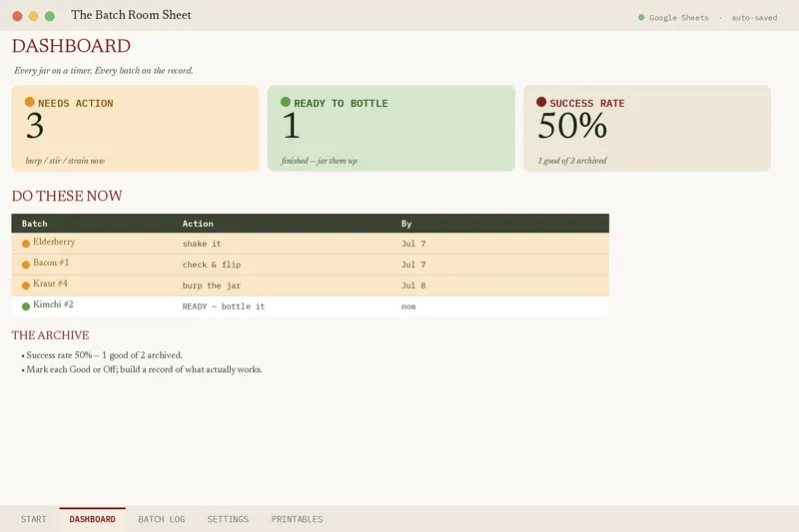This screenshot has height=532, width=799.
Task: Click the number 1 in Ready to Bottle
Action: (291, 126)
